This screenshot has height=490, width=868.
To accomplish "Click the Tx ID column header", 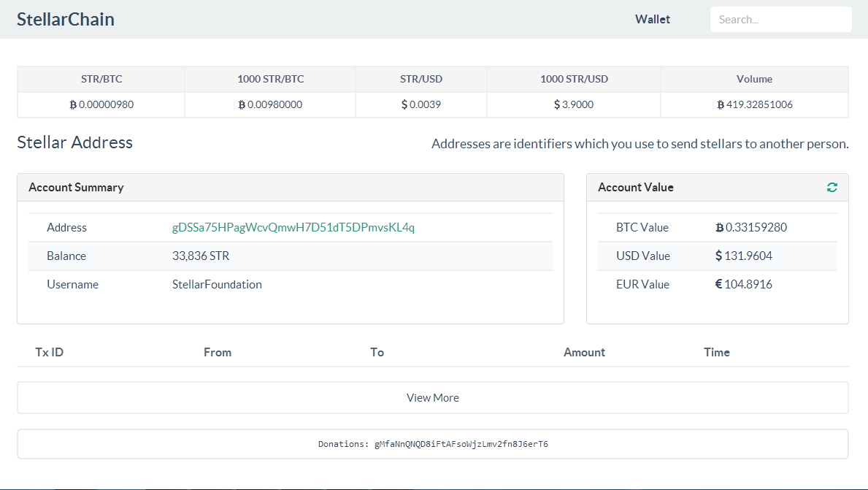I will (50, 352).
